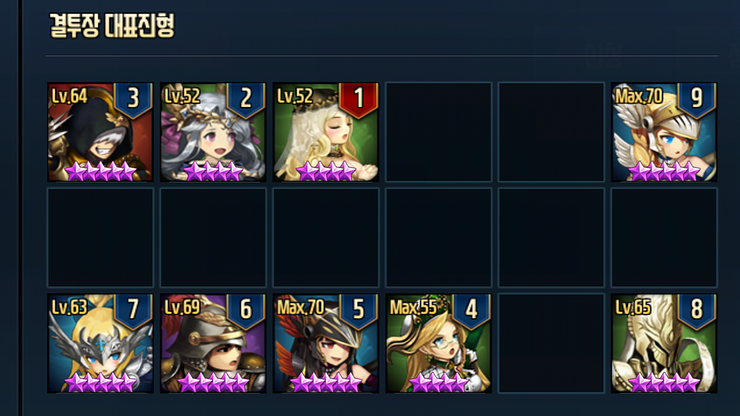
Task: Click the 결투장 대표진형 title
Action: pos(112,25)
